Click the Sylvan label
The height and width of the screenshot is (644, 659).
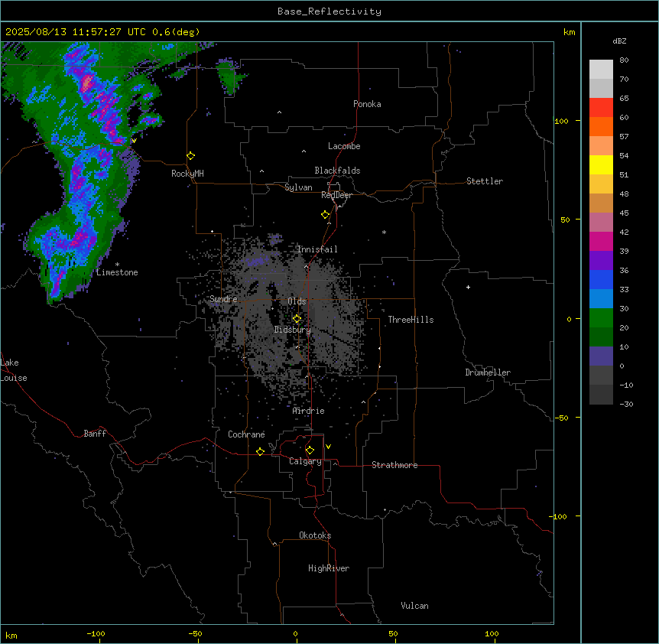pos(298,187)
